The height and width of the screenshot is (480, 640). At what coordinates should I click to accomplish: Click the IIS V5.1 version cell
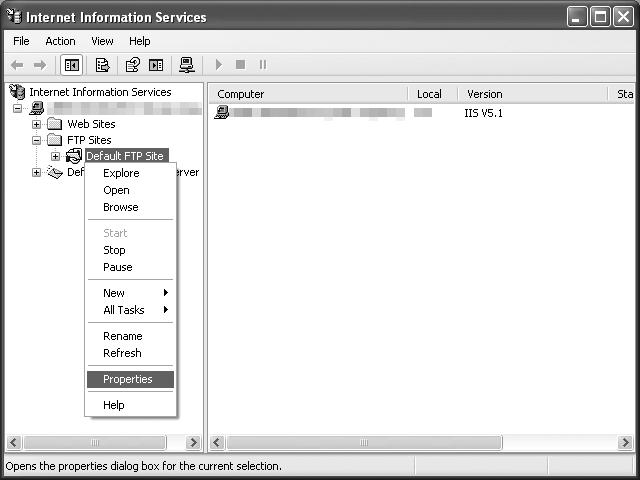point(483,113)
